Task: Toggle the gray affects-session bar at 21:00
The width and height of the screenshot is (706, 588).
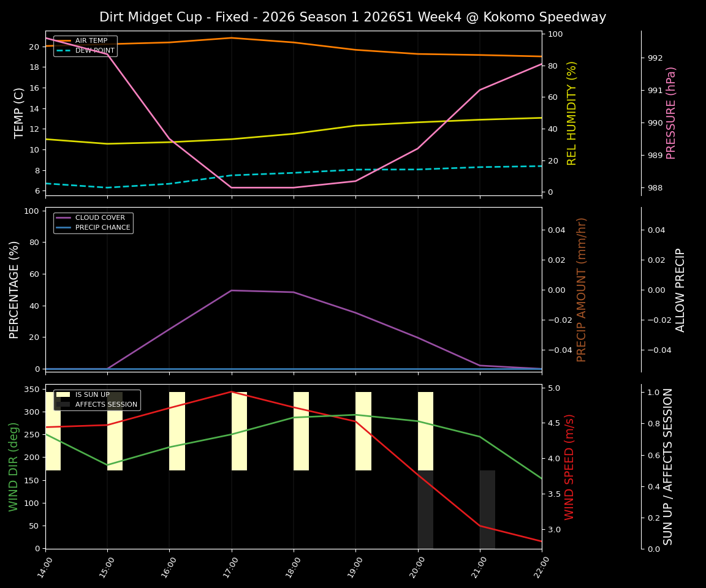Action: 487,508
